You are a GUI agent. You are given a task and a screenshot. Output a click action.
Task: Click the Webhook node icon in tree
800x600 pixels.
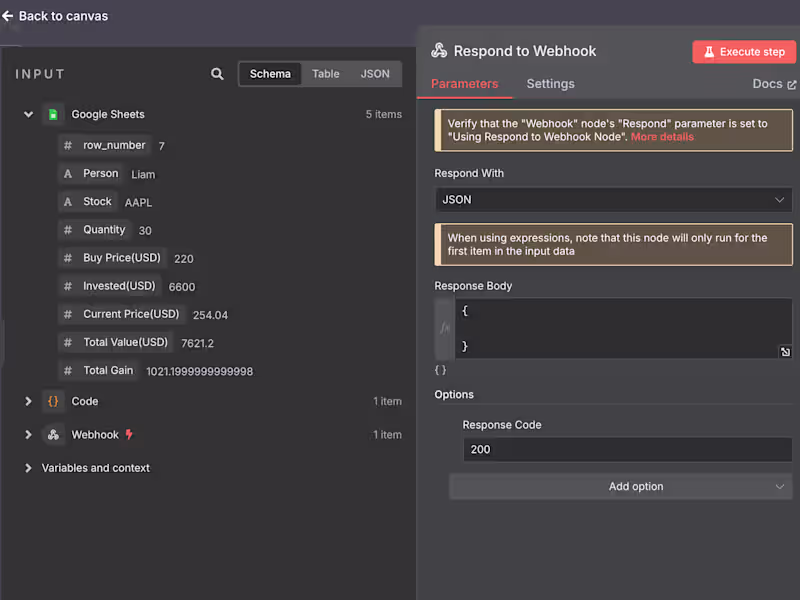(53, 435)
